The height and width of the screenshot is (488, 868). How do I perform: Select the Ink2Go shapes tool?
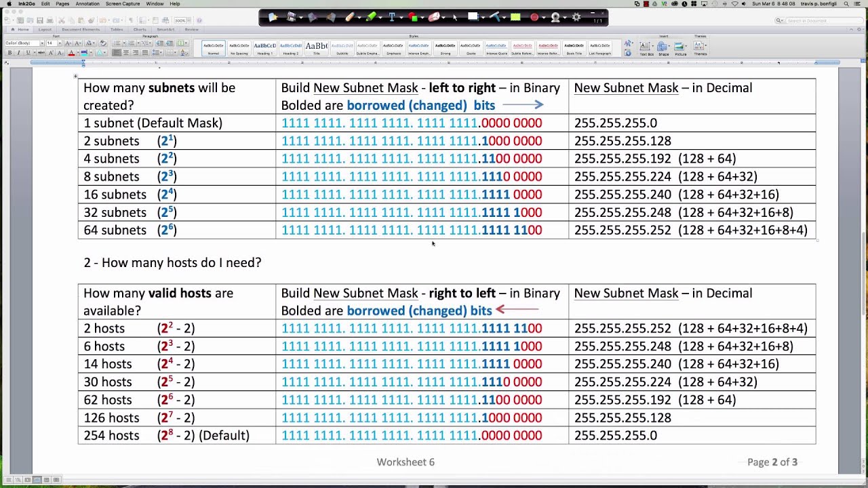point(413,17)
